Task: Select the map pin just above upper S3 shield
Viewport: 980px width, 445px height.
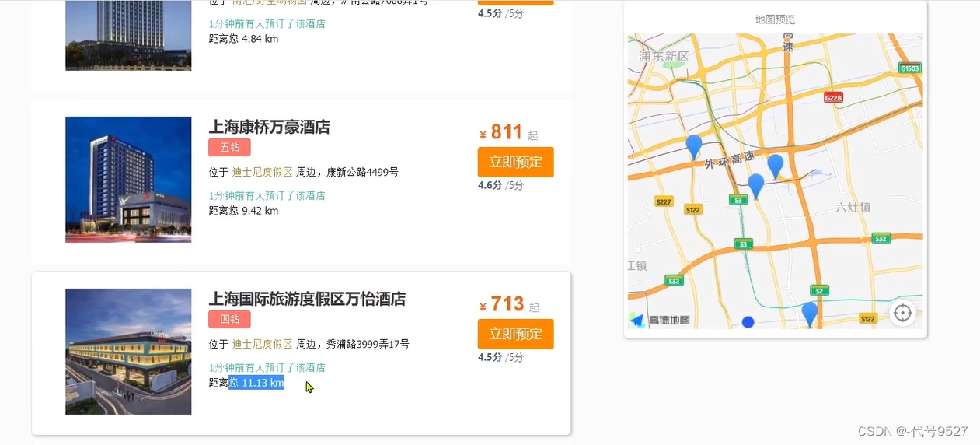Action: coord(756,186)
